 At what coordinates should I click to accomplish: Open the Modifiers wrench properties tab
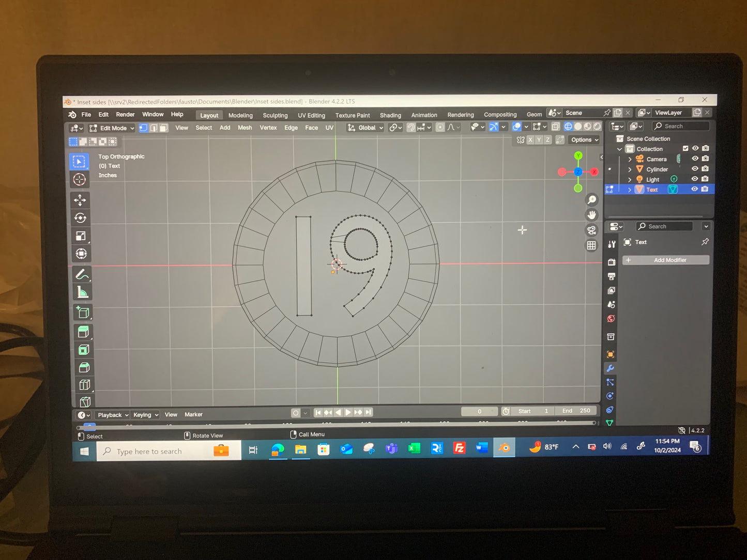pyautogui.click(x=611, y=368)
